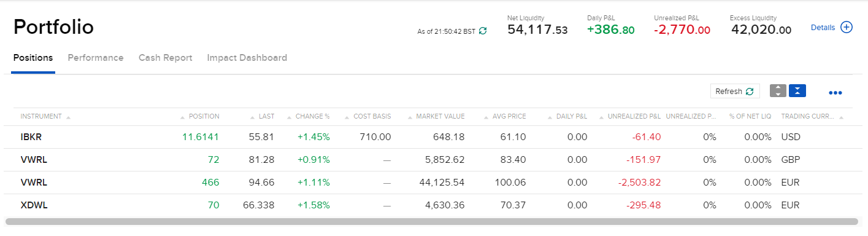Open the three-dots more options menu

835,93
